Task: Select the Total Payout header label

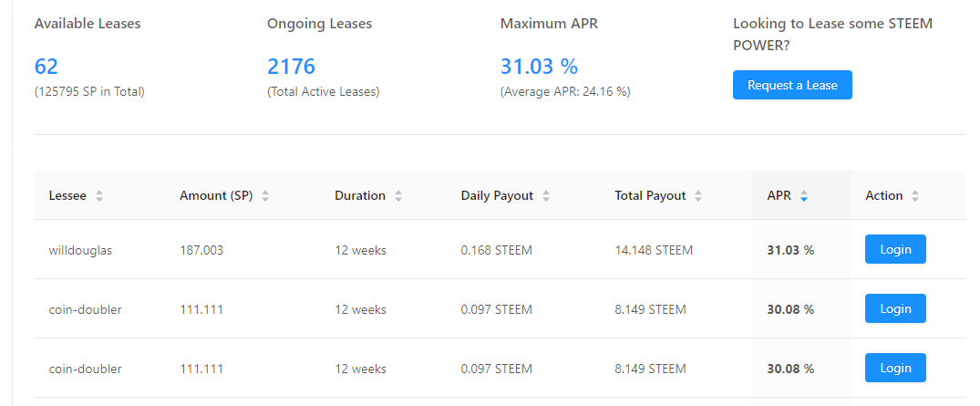Action: (x=651, y=196)
